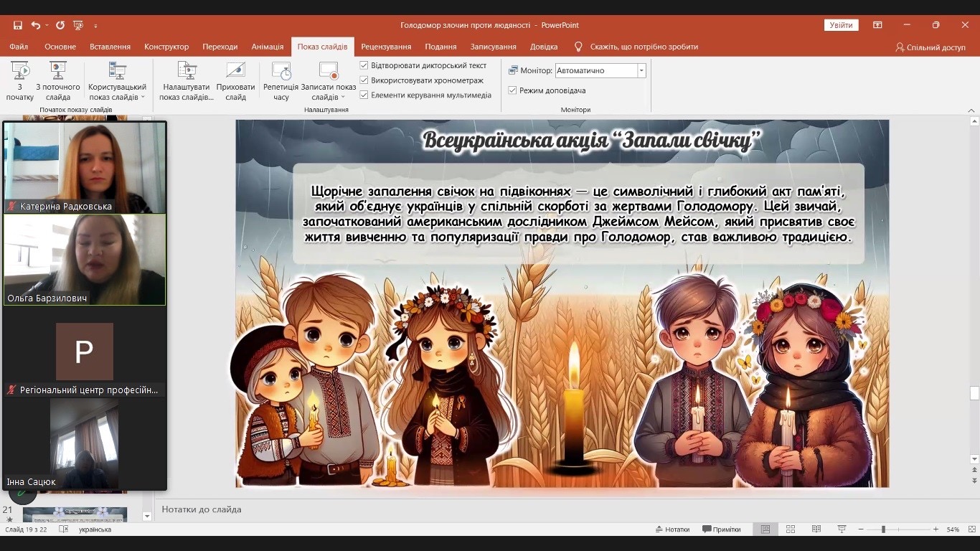The width and height of the screenshot is (980, 551).
Task: Fit slide to current window icon
Action: pyautogui.click(x=971, y=529)
